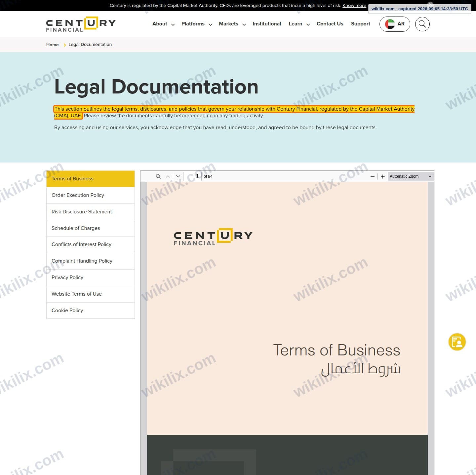The height and width of the screenshot is (475, 476).
Task: Select Risk Disclosure Statement document
Action: 91,212
